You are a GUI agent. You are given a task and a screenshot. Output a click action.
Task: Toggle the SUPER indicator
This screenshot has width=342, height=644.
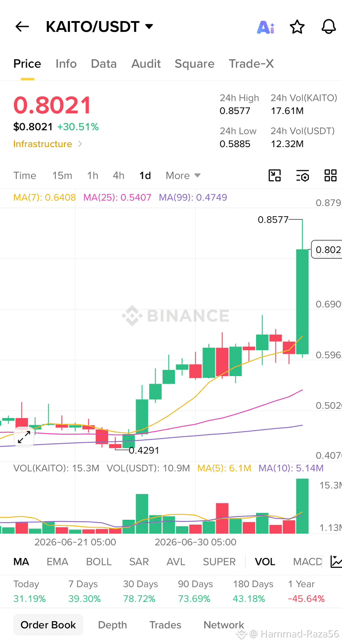[219, 562]
